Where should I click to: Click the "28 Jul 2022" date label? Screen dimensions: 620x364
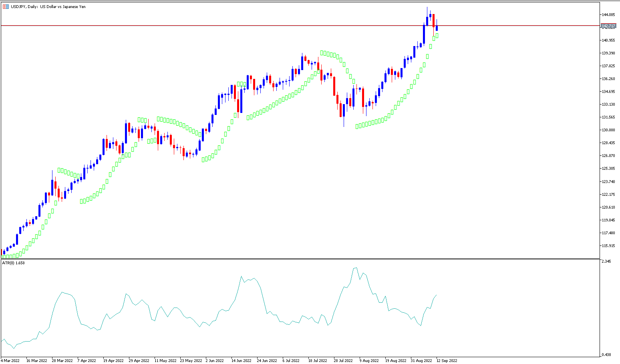click(x=343, y=361)
